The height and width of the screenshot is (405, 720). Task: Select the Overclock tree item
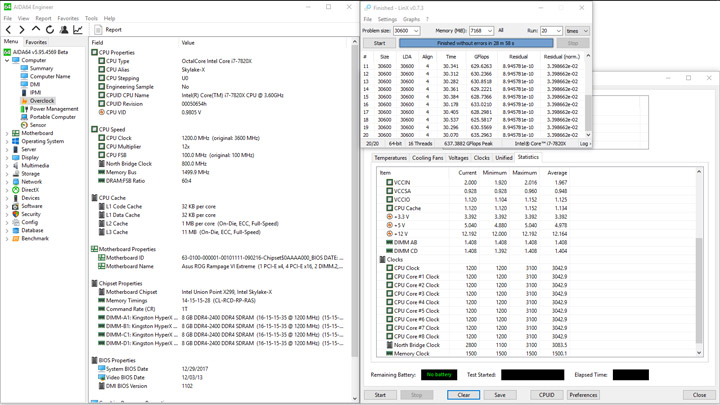[41, 101]
